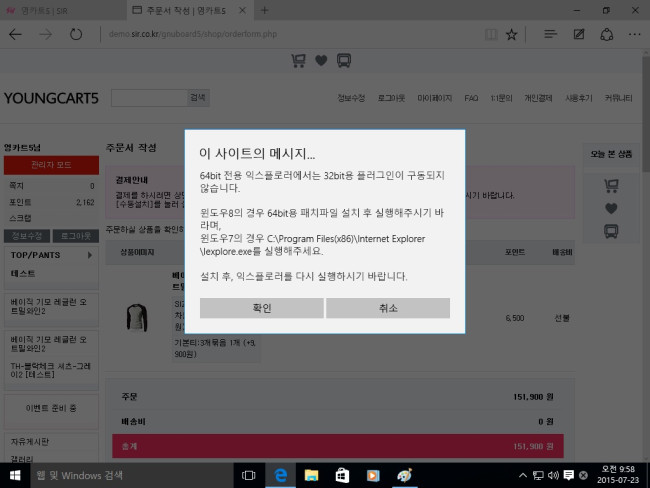Open the Web Note pen icon
The width and height of the screenshot is (650, 488).
click(x=579, y=34)
